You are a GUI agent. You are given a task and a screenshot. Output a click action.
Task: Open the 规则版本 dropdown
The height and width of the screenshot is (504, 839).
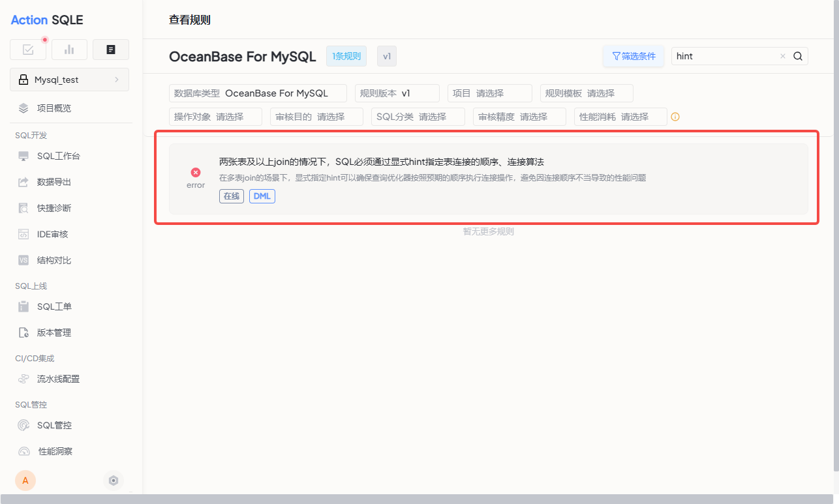click(397, 93)
